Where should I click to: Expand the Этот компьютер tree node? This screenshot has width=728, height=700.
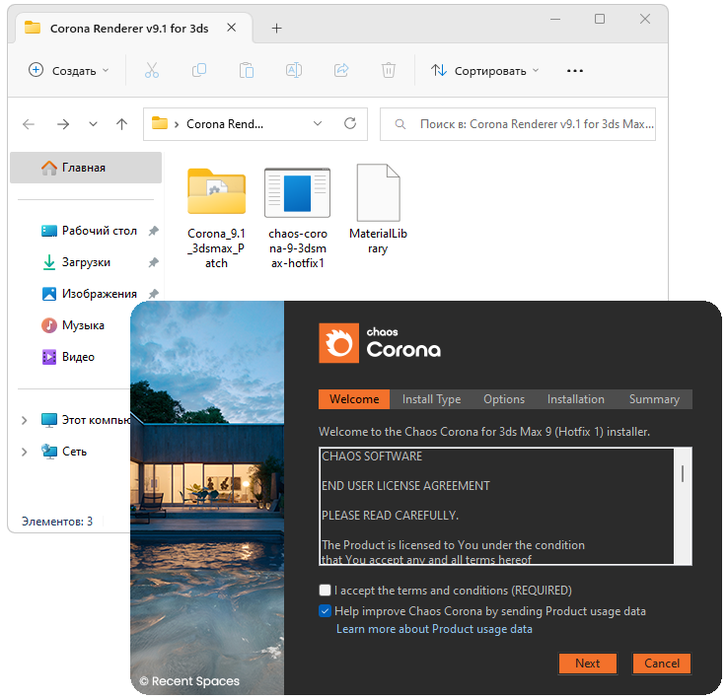24,420
